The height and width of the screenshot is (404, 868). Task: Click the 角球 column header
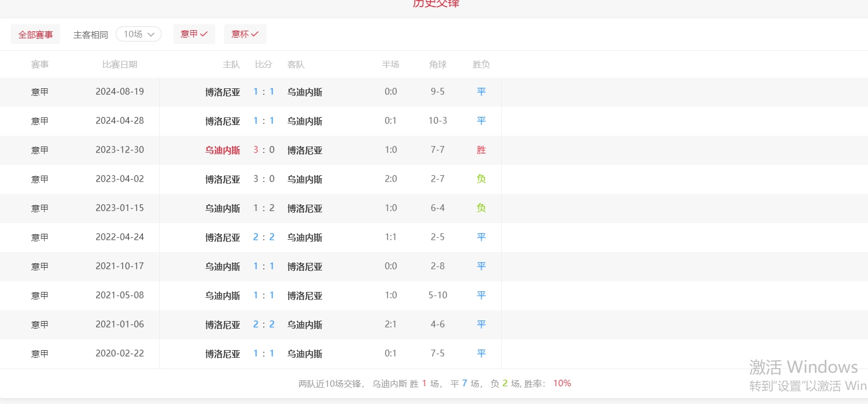pos(437,65)
